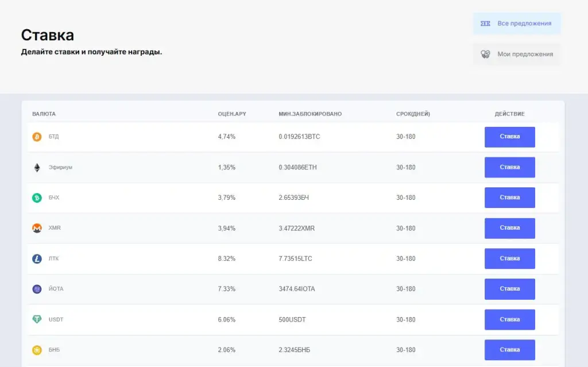Click Ставка button in БЧХ row
Screen dimensions: 588x367
click(510, 198)
